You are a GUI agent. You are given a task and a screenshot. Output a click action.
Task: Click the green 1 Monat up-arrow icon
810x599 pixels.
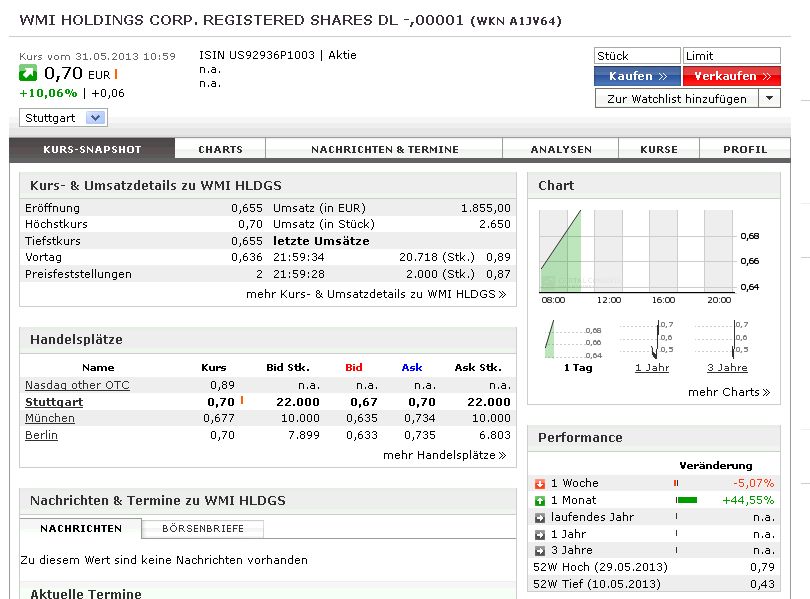click(540, 501)
